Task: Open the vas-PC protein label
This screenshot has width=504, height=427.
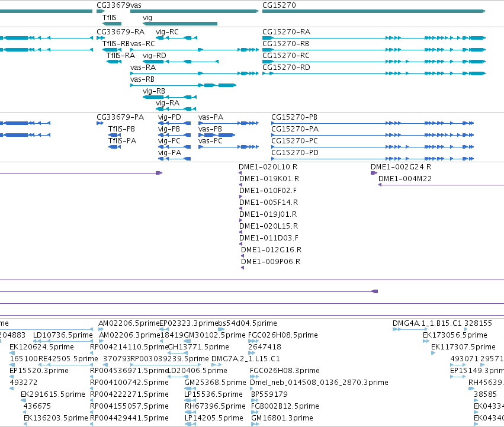Action: [210, 141]
